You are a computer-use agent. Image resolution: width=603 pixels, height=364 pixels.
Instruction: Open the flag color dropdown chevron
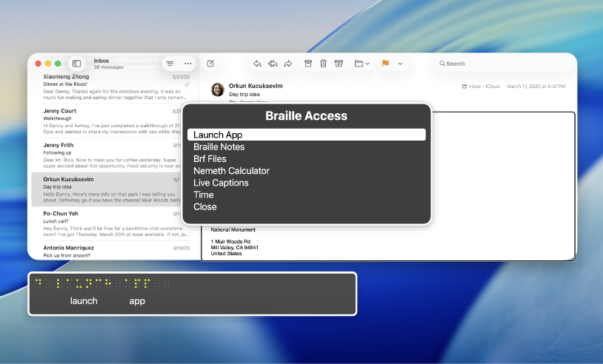click(401, 64)
